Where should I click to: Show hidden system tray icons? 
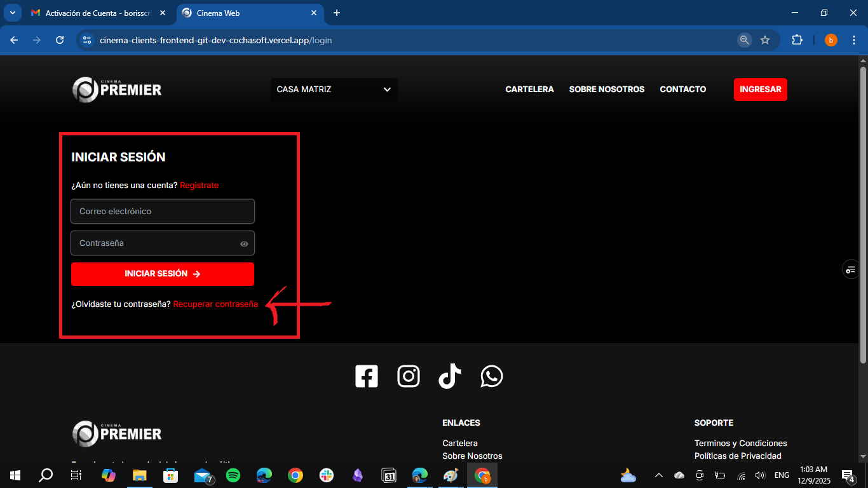(x=659, y=475)
